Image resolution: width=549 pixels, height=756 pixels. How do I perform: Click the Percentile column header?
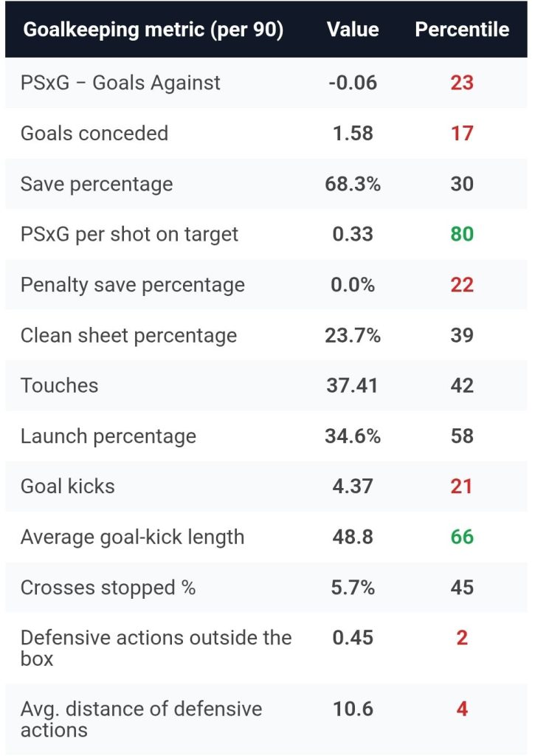(462, 30)
